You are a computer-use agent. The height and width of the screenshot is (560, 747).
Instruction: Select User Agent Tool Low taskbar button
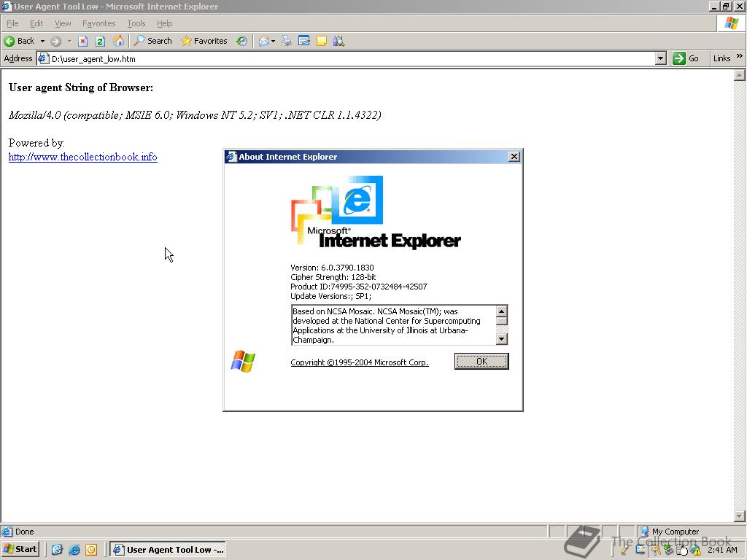(x=169, y=550)
